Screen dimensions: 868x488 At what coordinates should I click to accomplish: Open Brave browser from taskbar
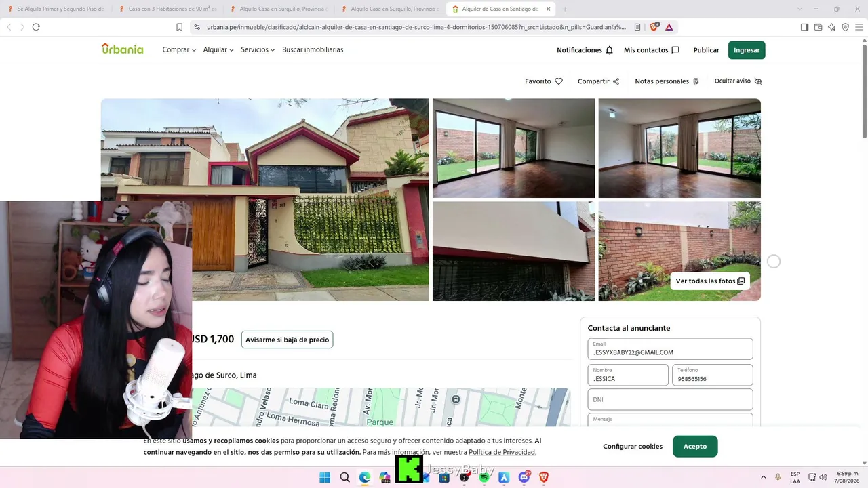(x=544, y=477)
